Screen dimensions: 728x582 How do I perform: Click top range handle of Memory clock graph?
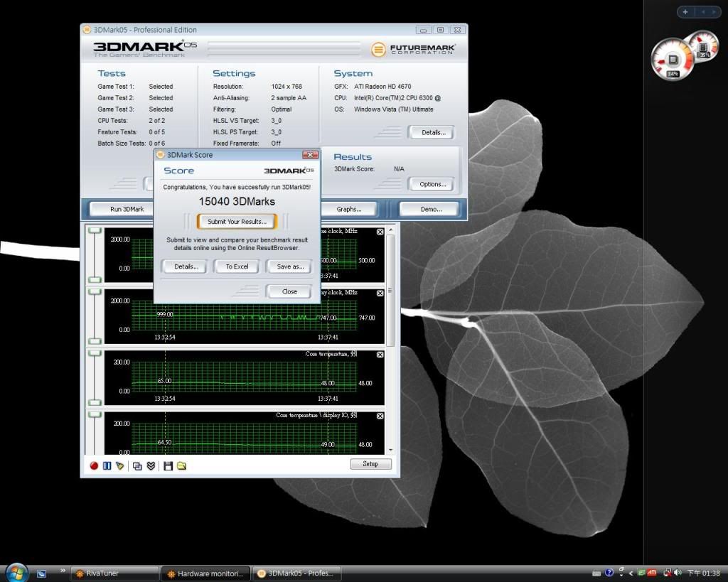[x=95, y=292]
